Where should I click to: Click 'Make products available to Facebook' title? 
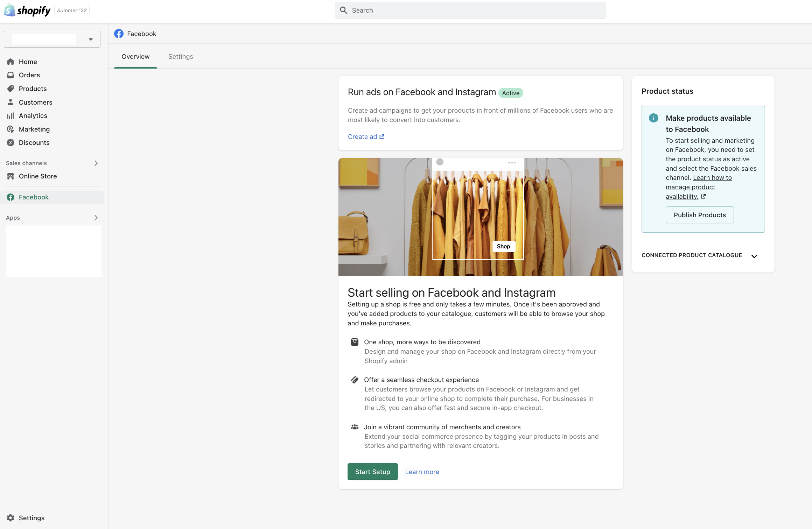coord(708,124)
